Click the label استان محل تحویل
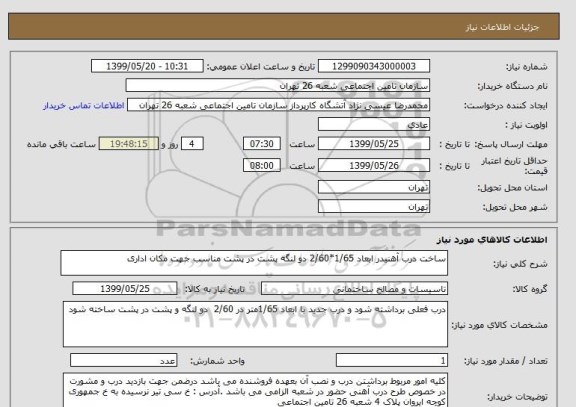 click(x=512, y=188)
